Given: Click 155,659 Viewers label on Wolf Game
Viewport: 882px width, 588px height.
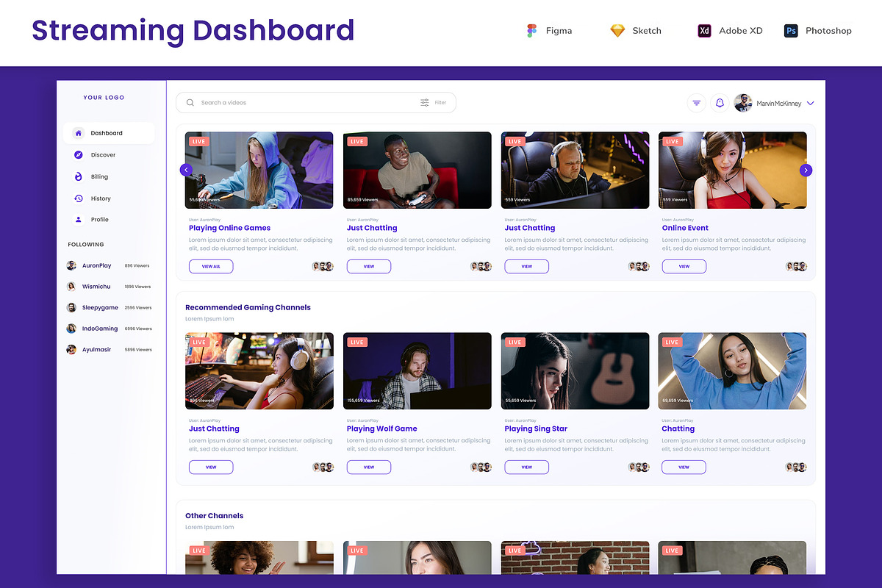Looking at the screenshot, I should tap(364, 401).
